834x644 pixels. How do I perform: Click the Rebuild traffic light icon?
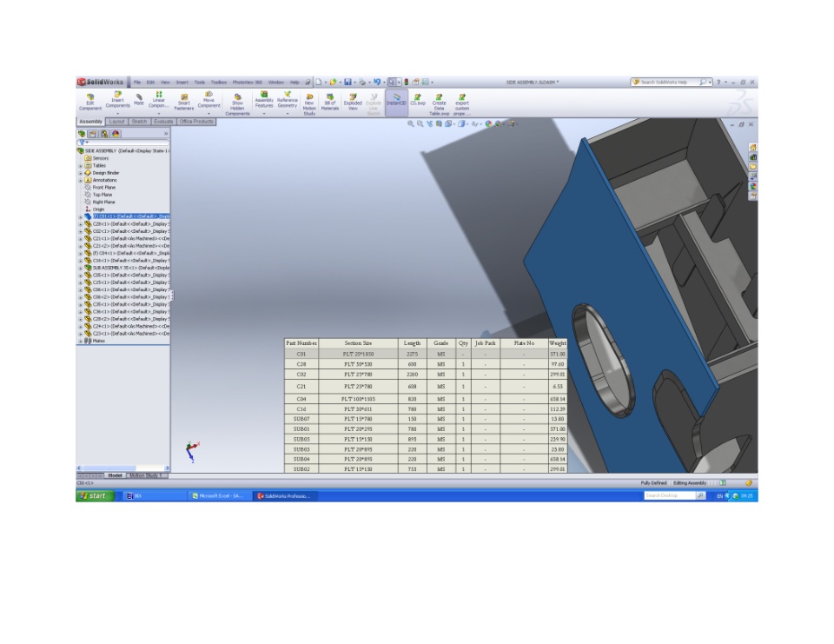[407, 82]
